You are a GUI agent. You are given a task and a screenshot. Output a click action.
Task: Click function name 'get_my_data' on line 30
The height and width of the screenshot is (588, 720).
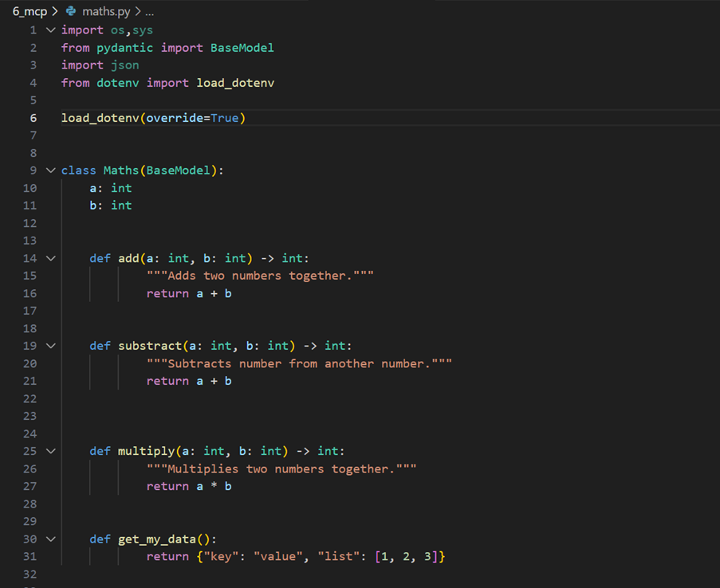coord(157,539)
